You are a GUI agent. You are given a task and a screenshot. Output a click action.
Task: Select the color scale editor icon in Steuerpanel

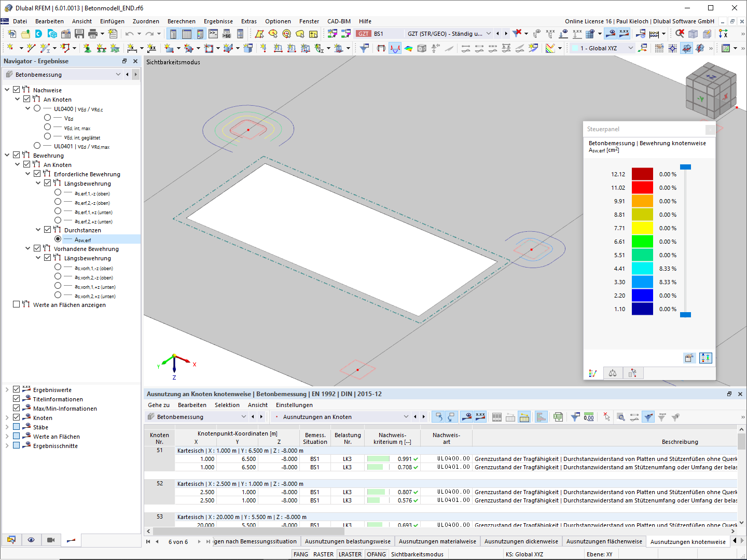593,373
